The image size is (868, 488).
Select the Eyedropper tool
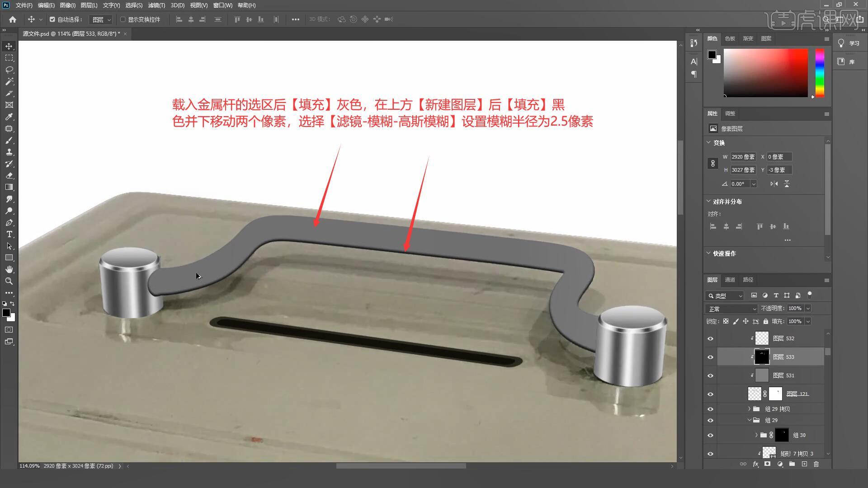click(9, 117)
